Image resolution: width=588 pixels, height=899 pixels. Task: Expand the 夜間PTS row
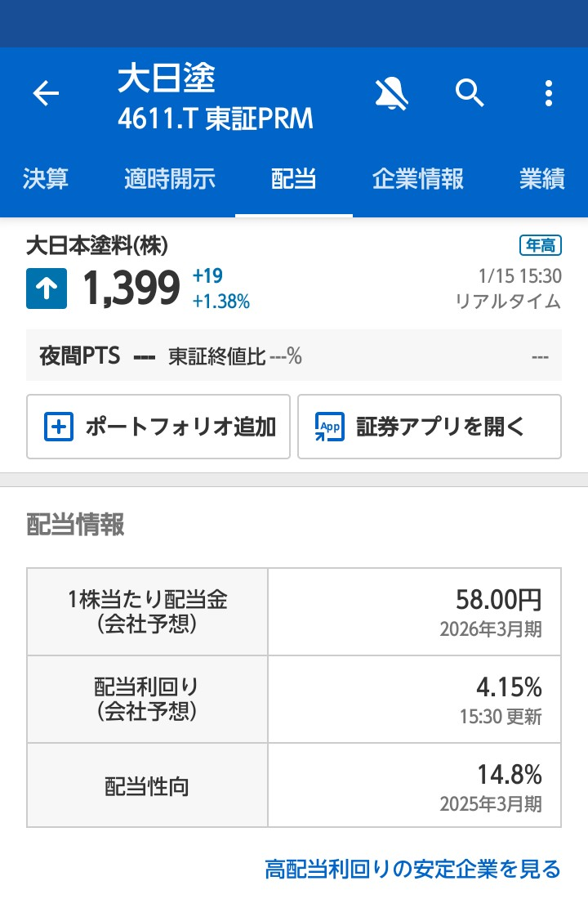(x=294, y=357)
